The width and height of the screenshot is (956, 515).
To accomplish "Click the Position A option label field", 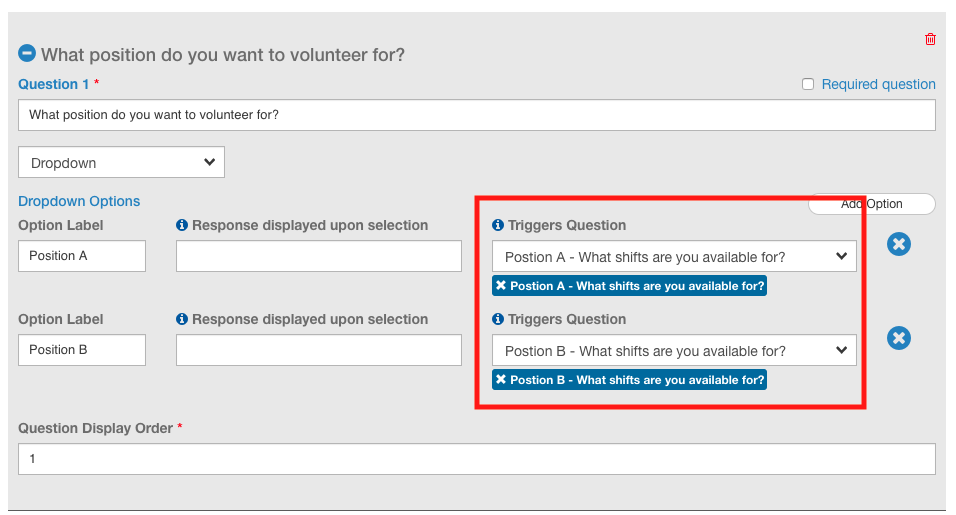I will point(82,256).
